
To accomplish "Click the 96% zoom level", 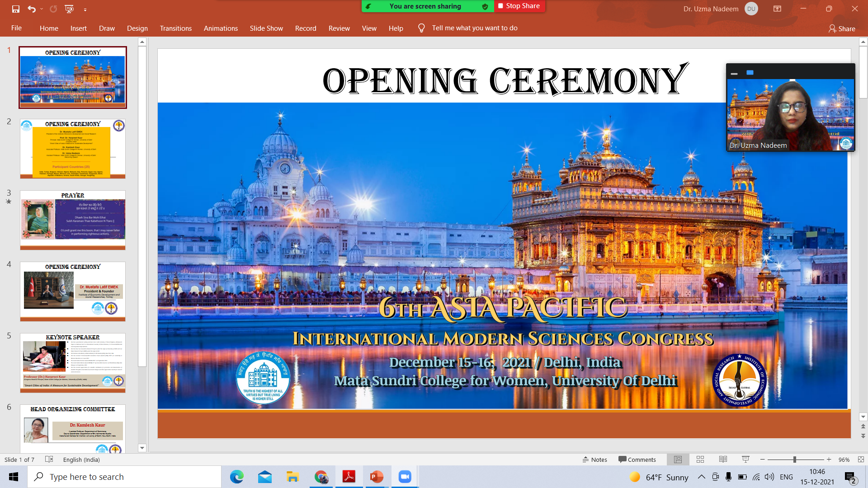I will point(844,460).
